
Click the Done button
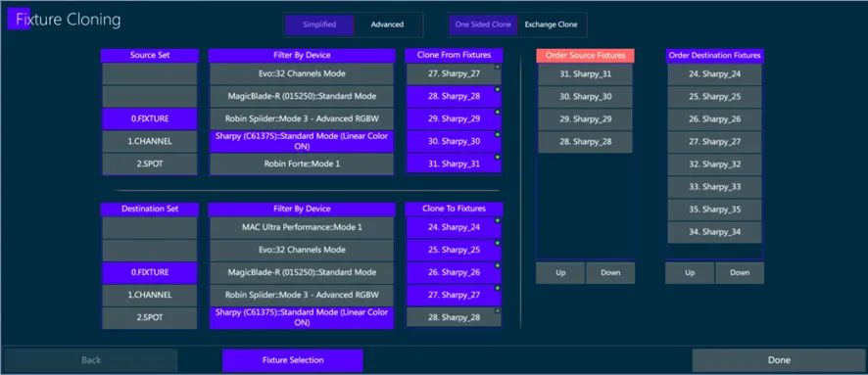click(x=779, y=360)
